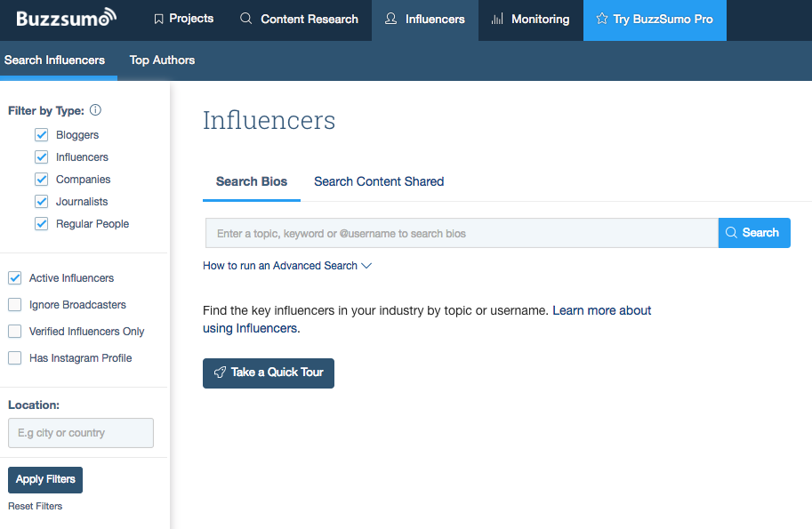Enable Verified Influencers Only
The width and height of the screenshot is (812, 529).
(15, 332)
